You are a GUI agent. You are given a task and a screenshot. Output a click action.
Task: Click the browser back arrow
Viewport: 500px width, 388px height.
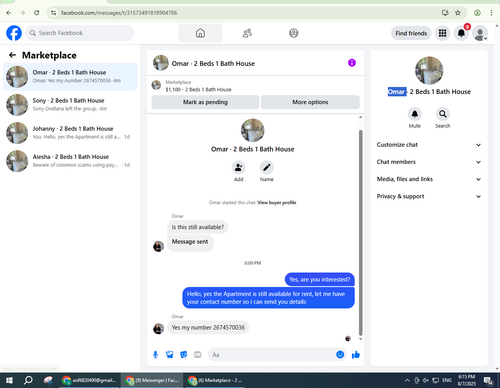9,13
